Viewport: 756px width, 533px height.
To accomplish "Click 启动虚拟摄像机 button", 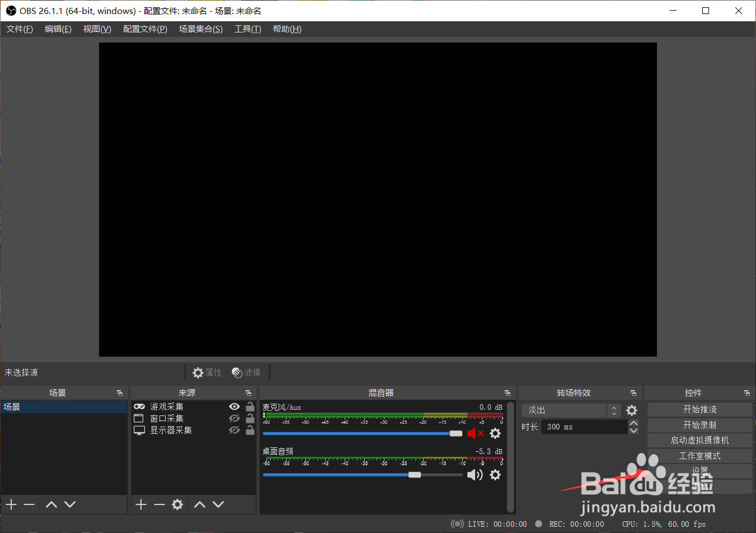I will pyautogui.click(x=699, y=440).
